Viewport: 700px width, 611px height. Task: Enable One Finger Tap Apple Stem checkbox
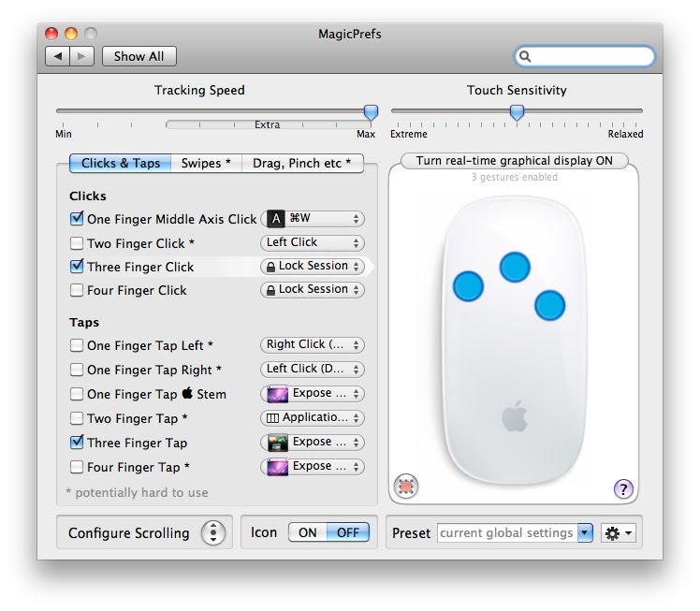click(77, 394)
